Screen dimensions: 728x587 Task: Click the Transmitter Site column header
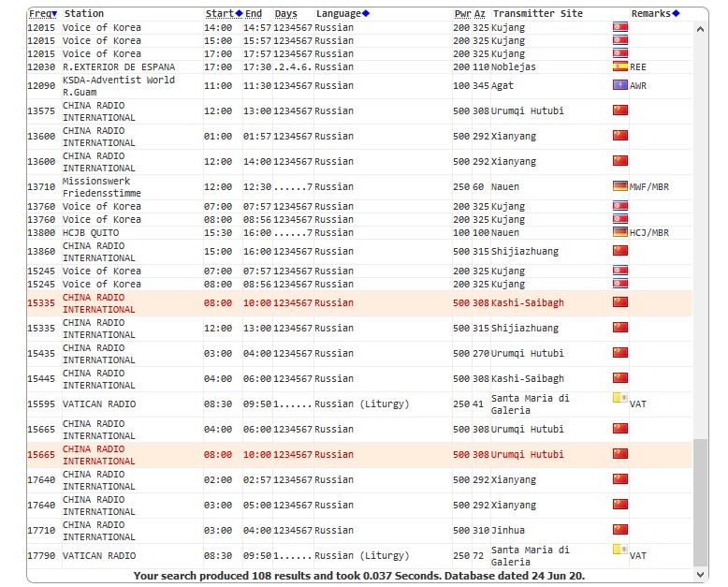[x=538, y=14]
